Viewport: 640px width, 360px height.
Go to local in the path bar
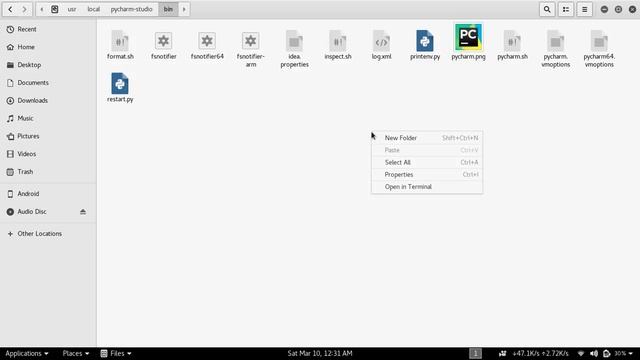[x=93, y=9]
